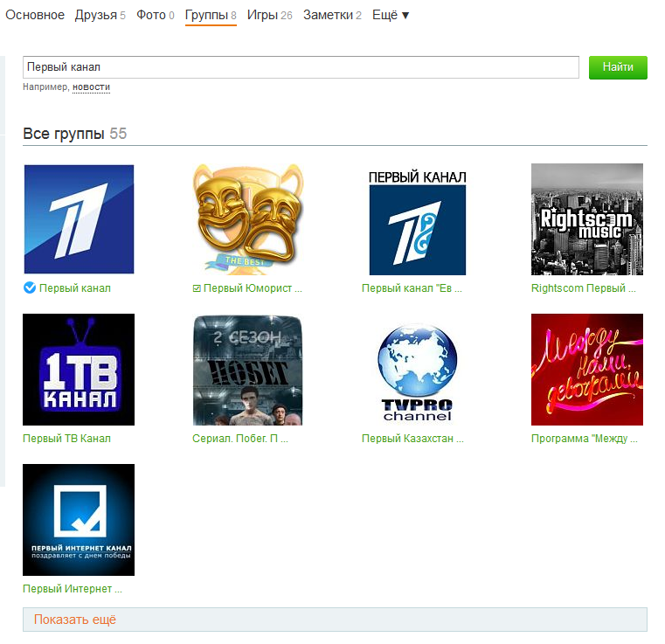Open Между нами девочками thumbnail

587,370
